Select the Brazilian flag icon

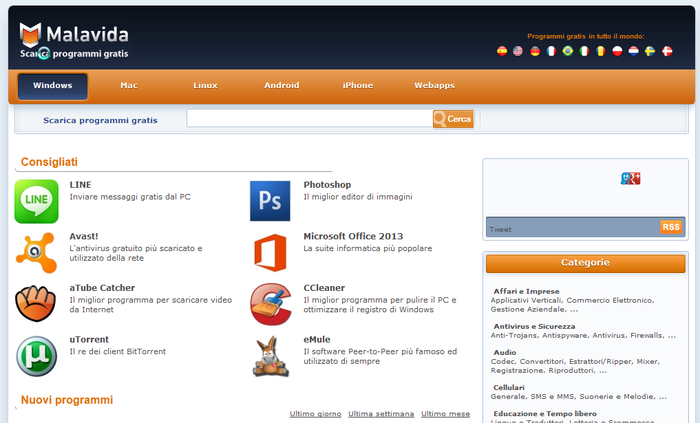coord(568,51)
